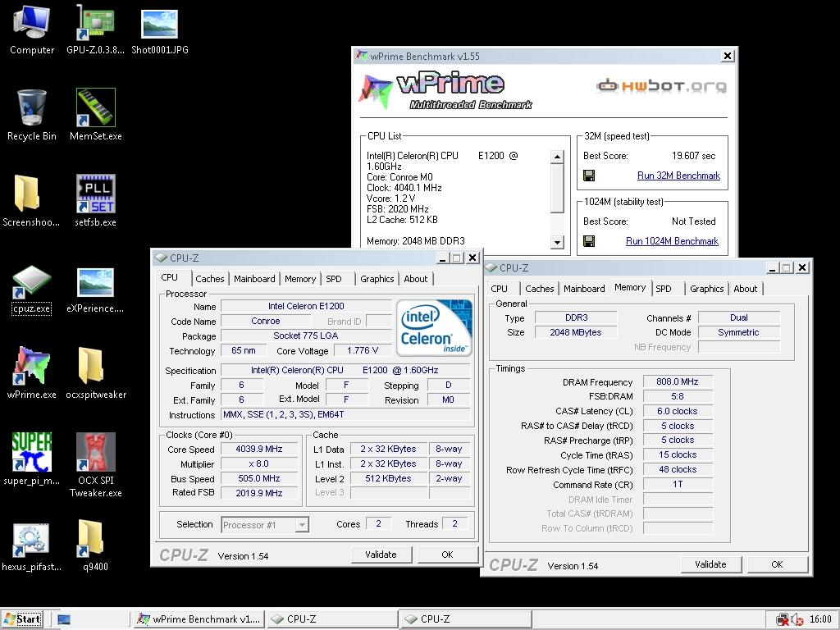Open the Recycle Bin
The height and width of the screenshot is (630, 840).
click(32, 115)
